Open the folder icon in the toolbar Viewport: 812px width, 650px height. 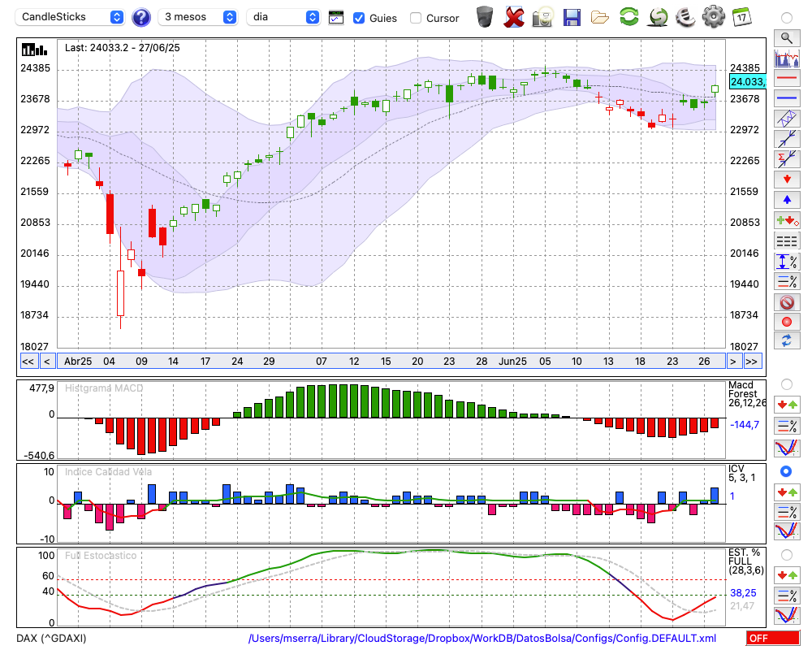tap(600, 18)
